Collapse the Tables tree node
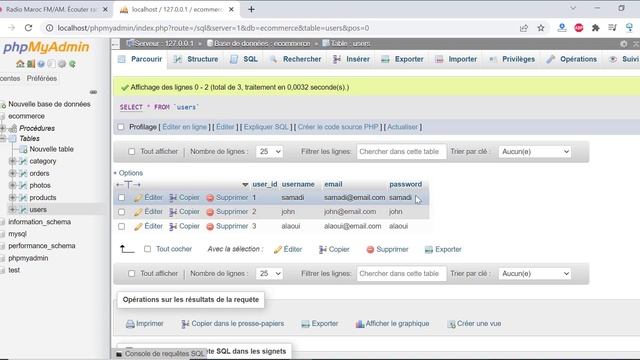The width and height of the screenshot is (640, 360). pos(3,139)
